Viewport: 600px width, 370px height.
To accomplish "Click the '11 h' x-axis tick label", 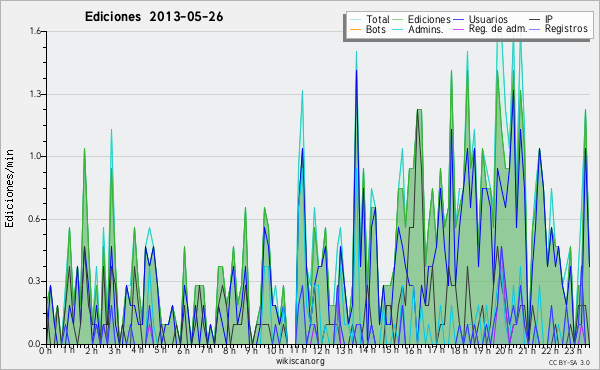I will (298, 350).
